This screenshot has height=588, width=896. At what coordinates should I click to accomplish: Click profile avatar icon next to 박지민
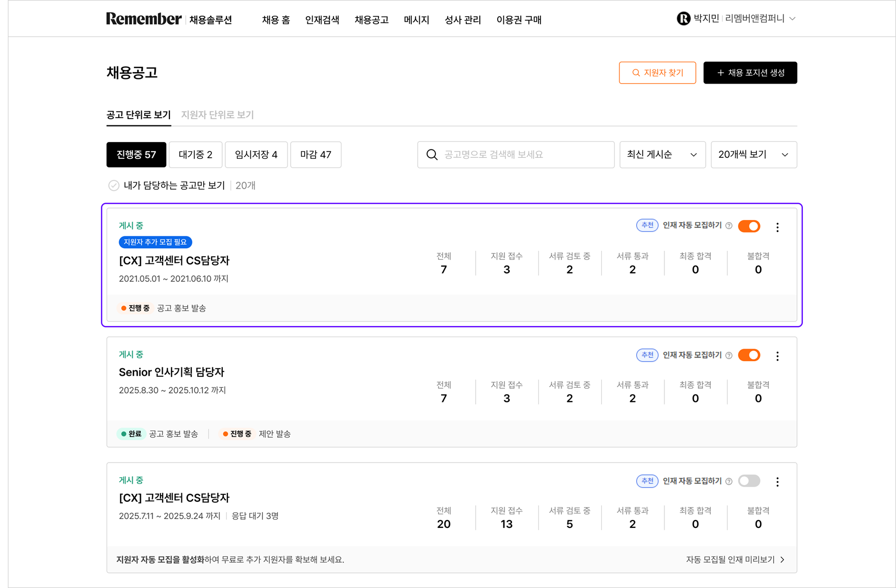pos(683,19)
